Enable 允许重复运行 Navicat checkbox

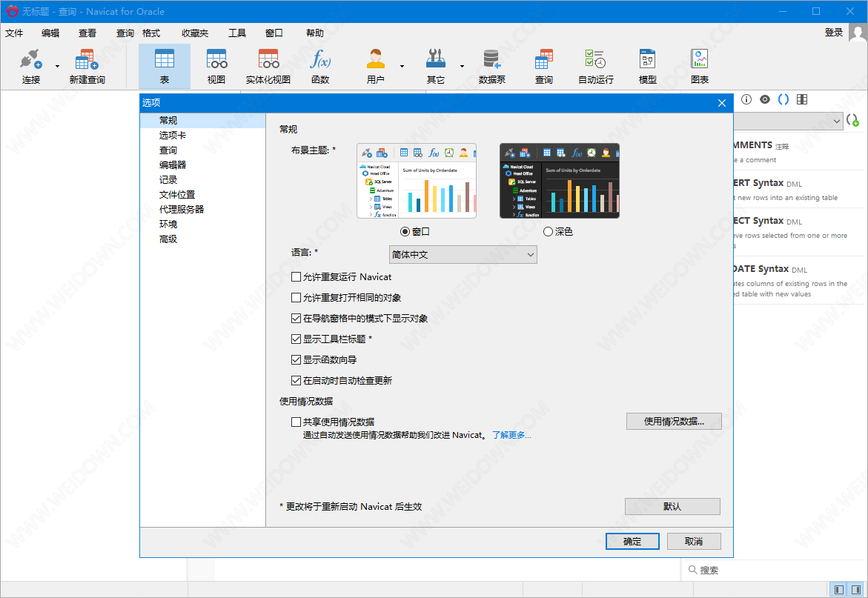click(x=296, y=276)
